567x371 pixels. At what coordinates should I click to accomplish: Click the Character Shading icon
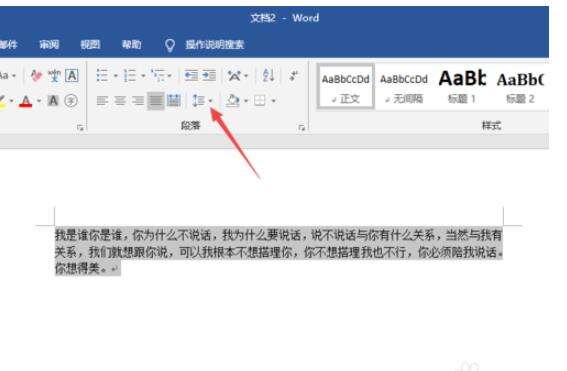click(53, 101)
